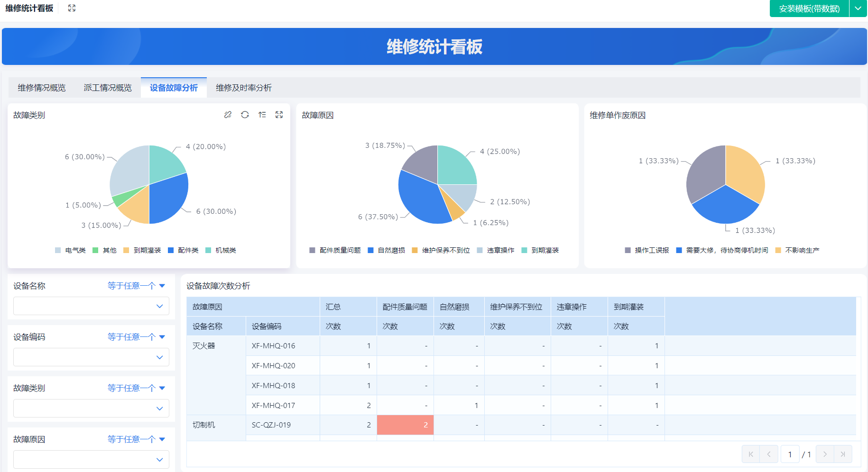Open 等于任意一个 condition for 设备名称

pyautogui.click(x=136, y=286)
